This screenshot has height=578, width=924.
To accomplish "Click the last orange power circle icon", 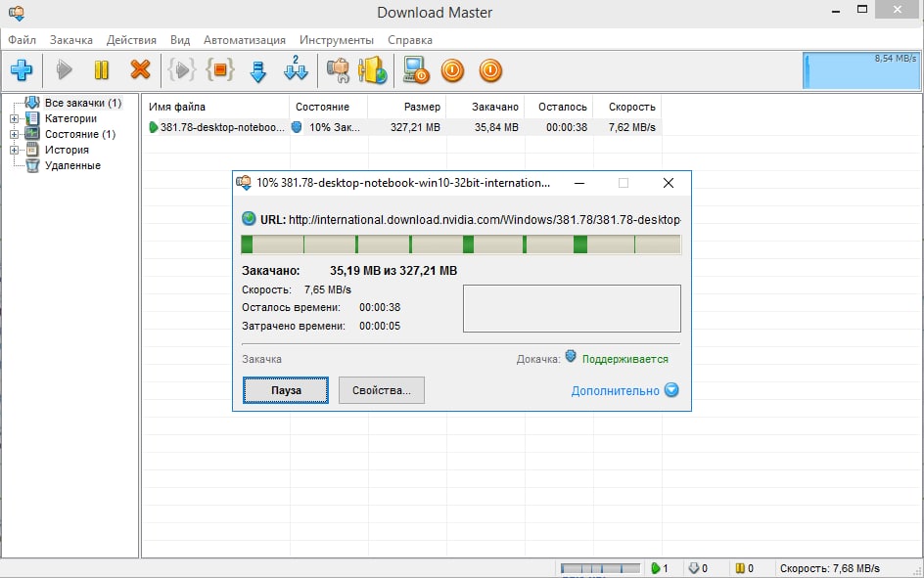I will pyautogui.click(x=490, y=70).
